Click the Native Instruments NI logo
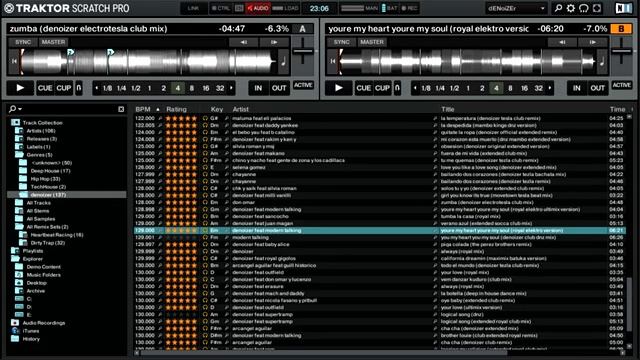The width and height of the screenshot is (640, 360). pos(623,8)
